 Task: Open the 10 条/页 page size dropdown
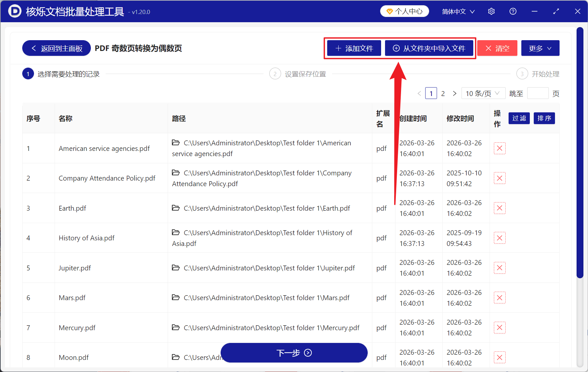(x=483, y=93)
